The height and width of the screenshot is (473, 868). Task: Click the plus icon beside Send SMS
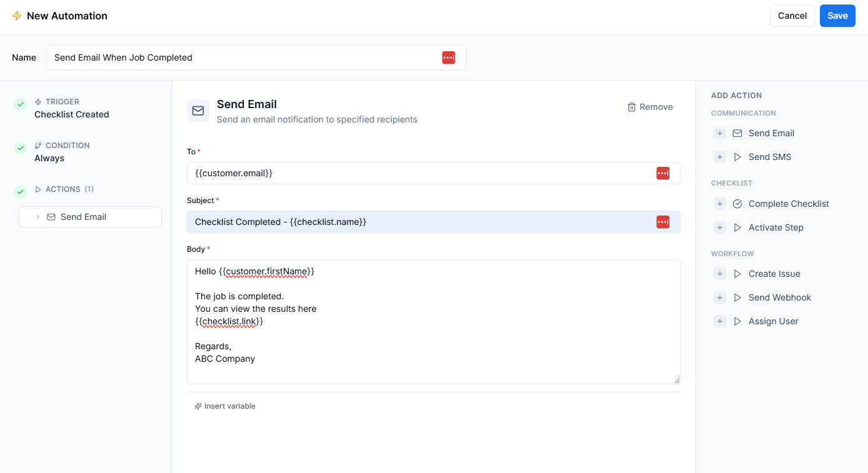[720, 157]
